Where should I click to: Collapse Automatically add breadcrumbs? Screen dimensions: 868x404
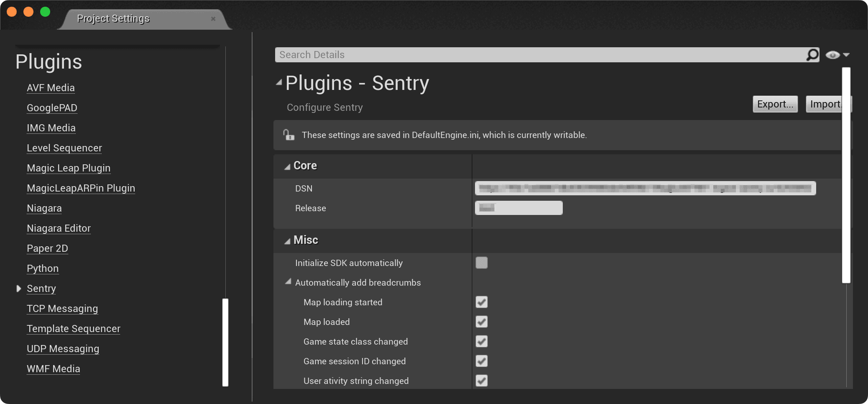tap(288, 282)
